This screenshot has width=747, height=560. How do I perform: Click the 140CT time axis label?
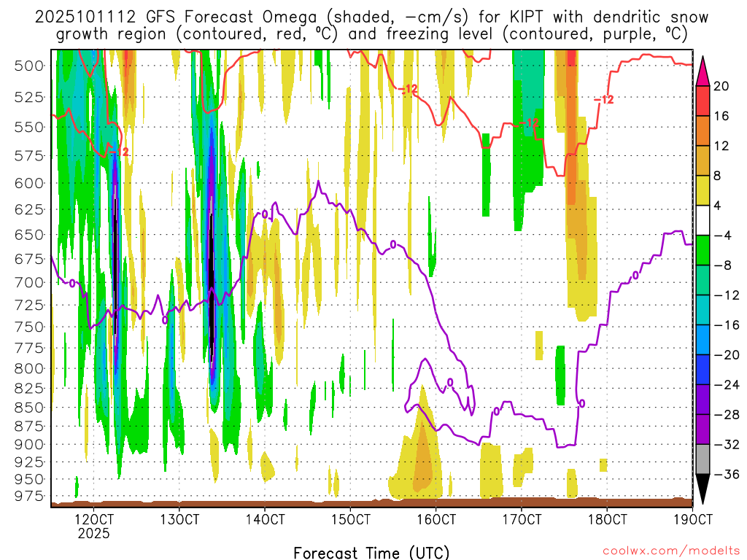(x=265, y=519)
